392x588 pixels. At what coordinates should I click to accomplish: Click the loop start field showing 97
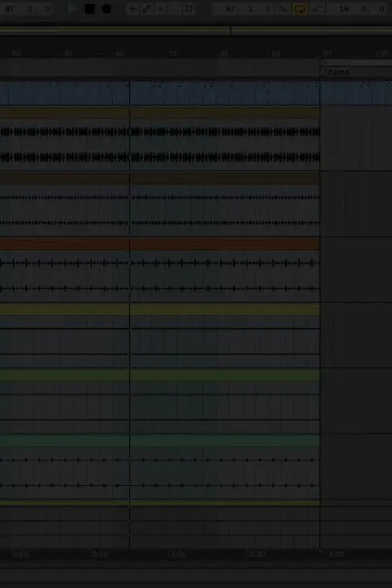(x=230, y=9)
